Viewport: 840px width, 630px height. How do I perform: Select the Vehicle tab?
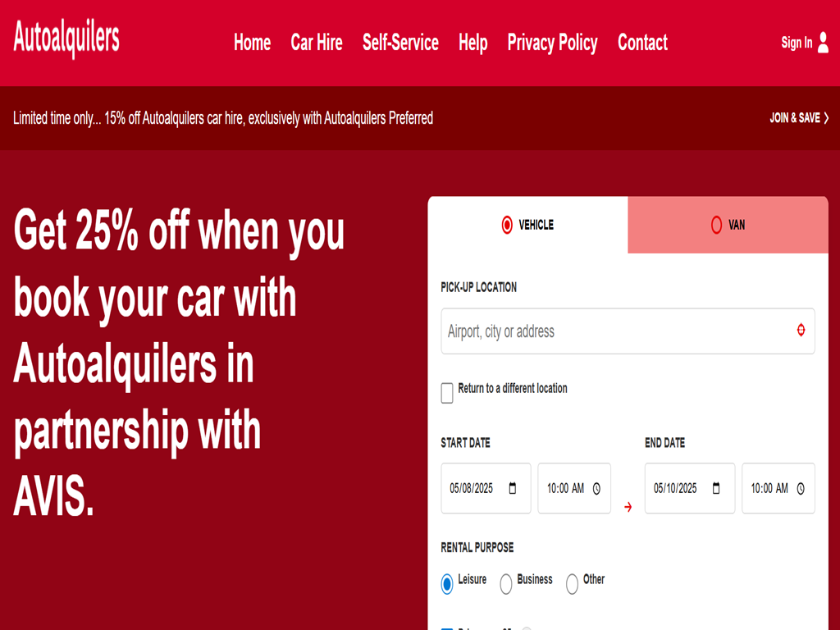(527, 225)
